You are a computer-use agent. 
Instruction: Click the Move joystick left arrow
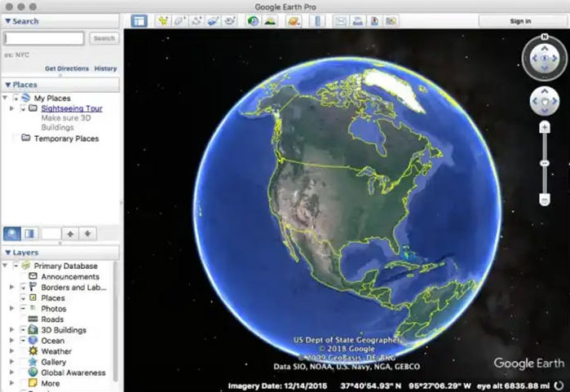(x=534, y=101)
